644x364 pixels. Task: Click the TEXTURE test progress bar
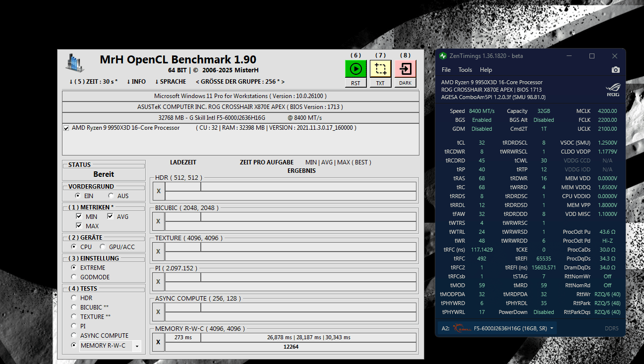308,247
